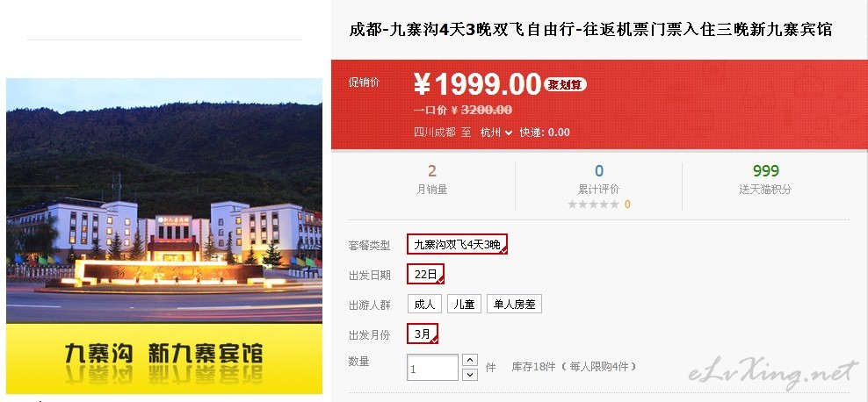The image size is (868, 402).
Task: Click the product title text
Action: coord(590,29)
